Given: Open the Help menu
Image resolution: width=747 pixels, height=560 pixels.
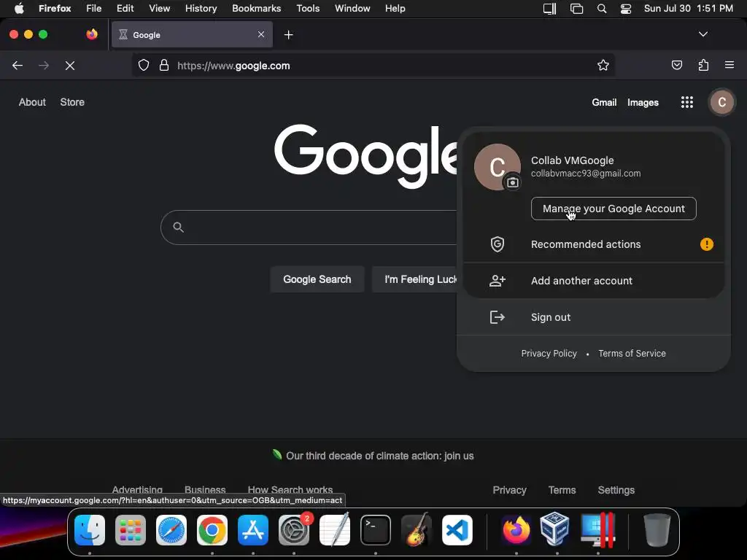Looking at the screenshot, I should click(395, 8).
